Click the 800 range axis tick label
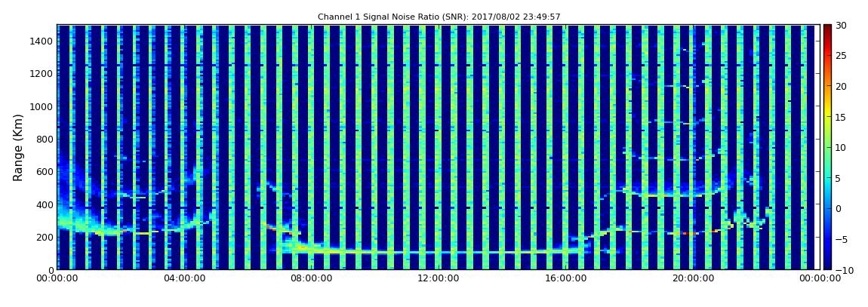Viewport: 868px width, 307px height. click(45, 139)
